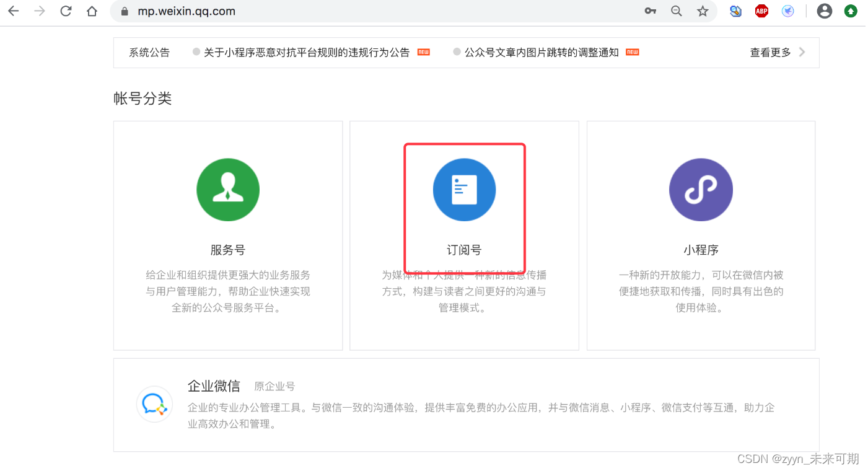Viewport: 868px width, 471px height.
Task: Click the 帐号分类 heading
Action: tap(142, 99)
